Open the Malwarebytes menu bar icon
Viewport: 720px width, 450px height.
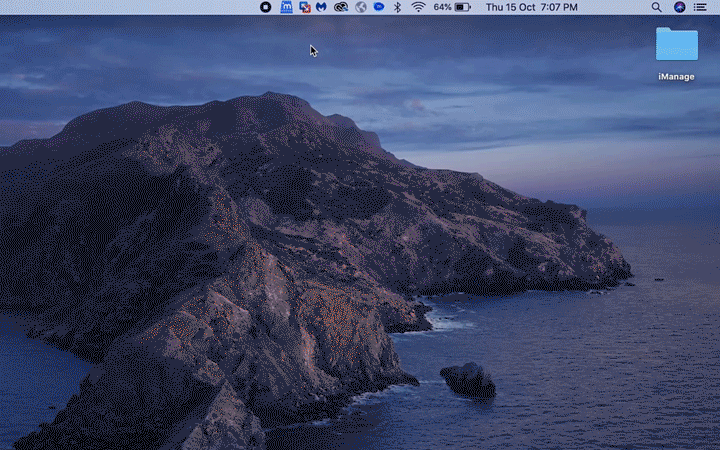(321, 7)
